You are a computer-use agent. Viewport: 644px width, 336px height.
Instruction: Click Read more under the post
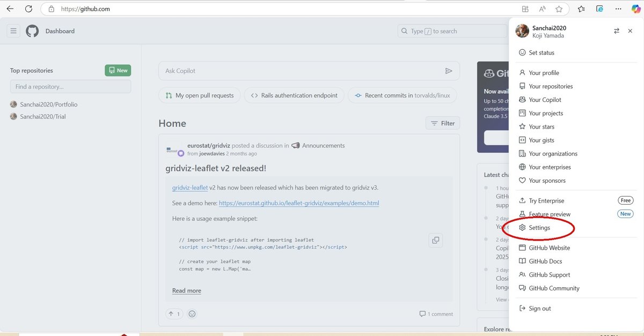click(x=187, y=290)
